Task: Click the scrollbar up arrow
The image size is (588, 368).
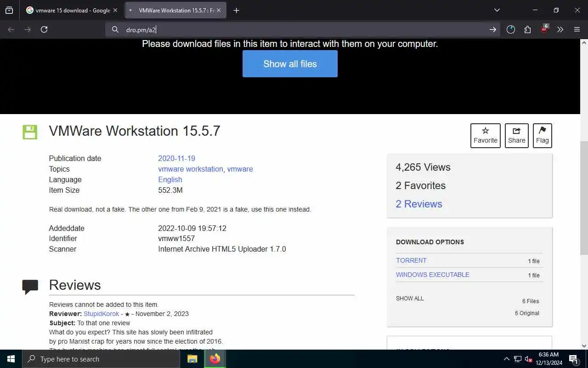Action: pos(584,42)
